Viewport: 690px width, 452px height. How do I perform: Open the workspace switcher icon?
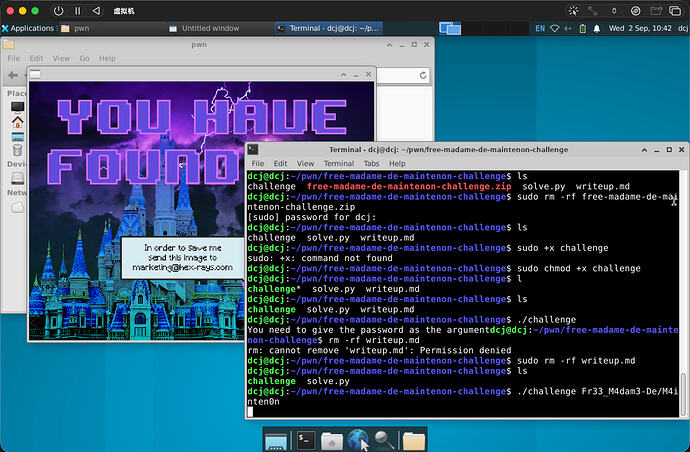click(x=450, y=29)
